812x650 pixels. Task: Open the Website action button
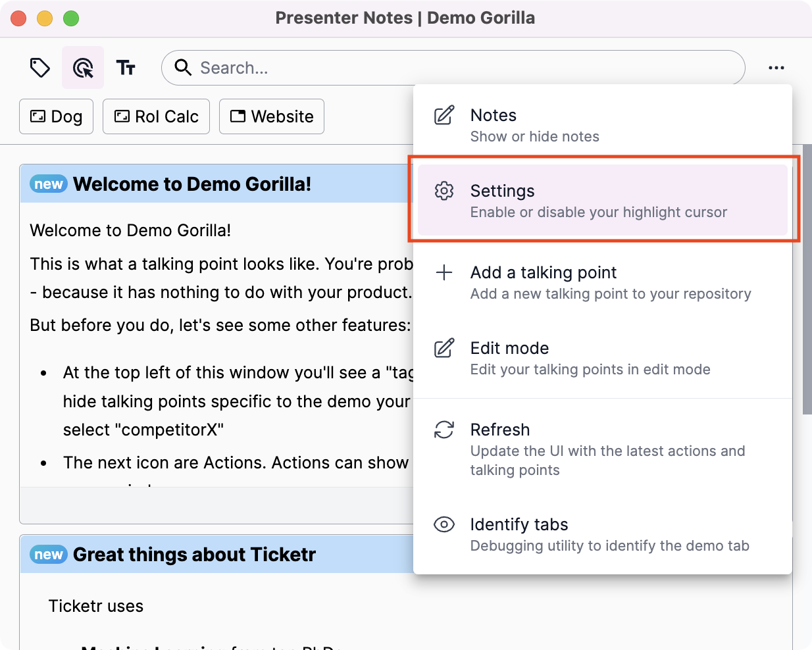[272, 116]
